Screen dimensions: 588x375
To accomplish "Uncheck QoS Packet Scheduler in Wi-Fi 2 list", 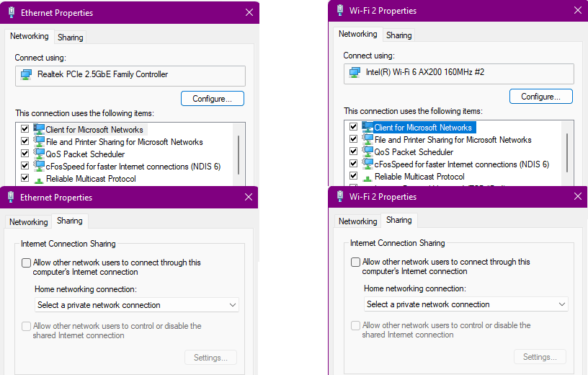I will 353,151.
